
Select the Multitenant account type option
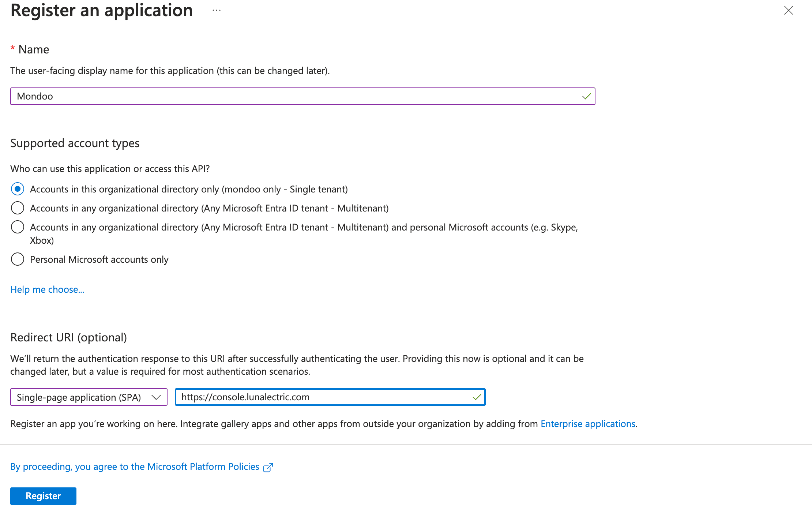[17, 208]
